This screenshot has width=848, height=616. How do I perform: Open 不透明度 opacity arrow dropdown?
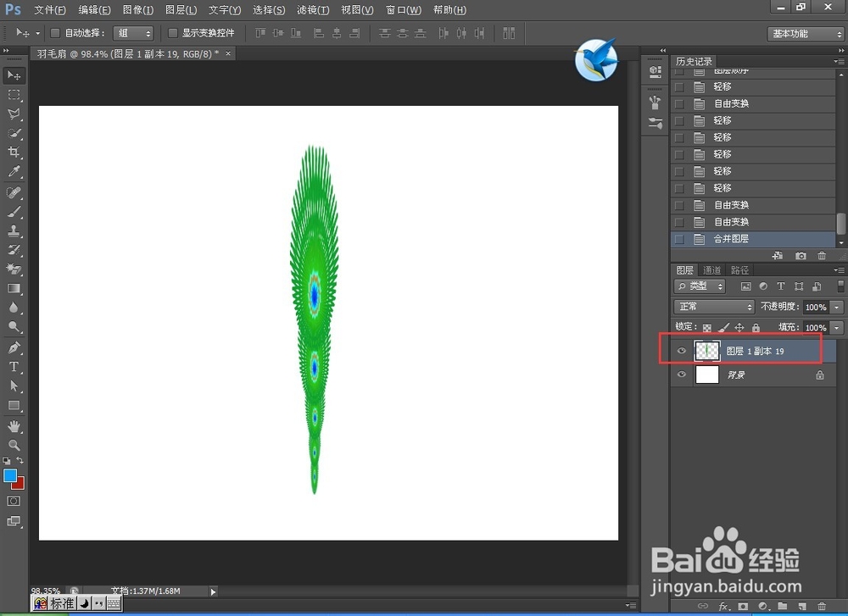[837, 307]
